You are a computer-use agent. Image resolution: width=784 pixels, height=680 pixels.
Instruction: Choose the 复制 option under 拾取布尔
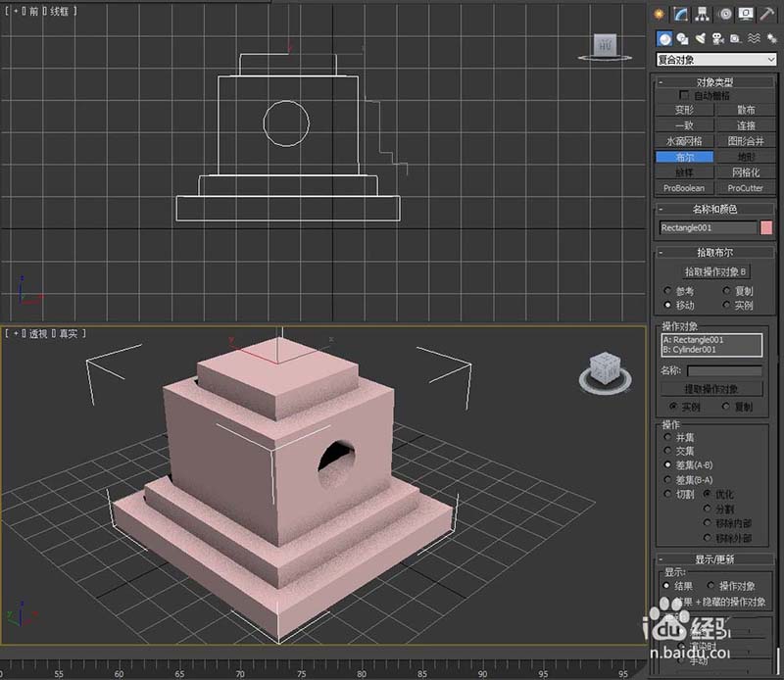726,291
